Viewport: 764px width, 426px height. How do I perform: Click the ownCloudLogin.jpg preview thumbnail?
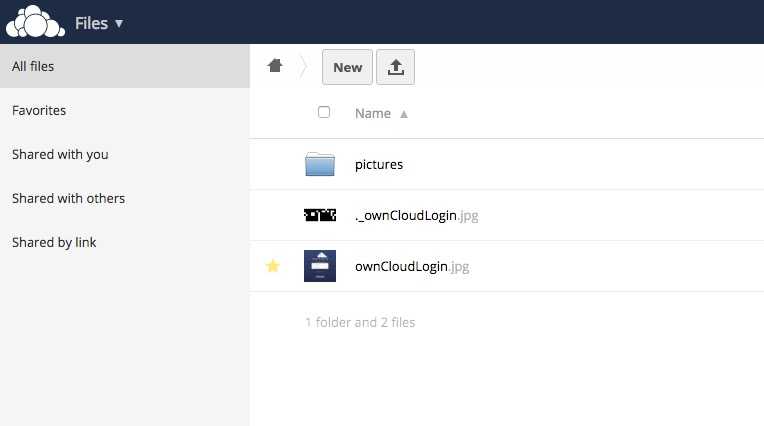point(320,266)
